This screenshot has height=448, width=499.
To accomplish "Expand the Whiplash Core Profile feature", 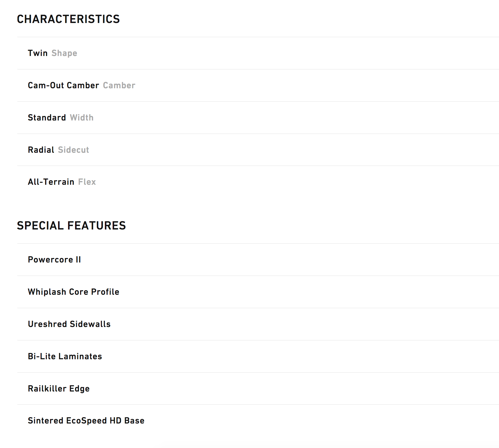I will click(x=74, y=292).
